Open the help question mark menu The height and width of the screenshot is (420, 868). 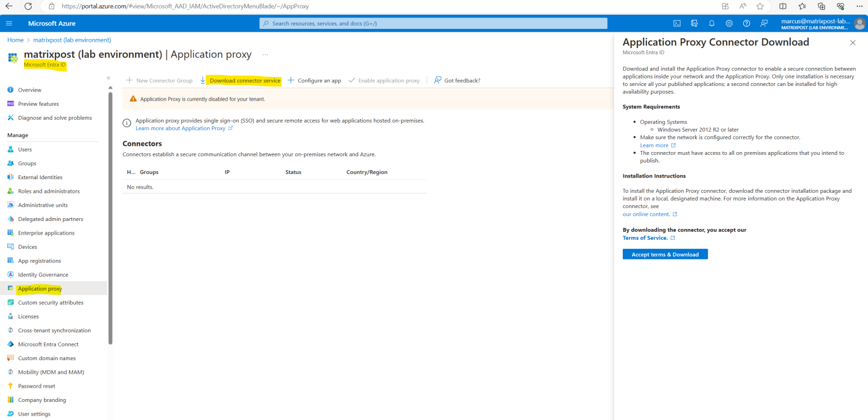click(746, 23)
